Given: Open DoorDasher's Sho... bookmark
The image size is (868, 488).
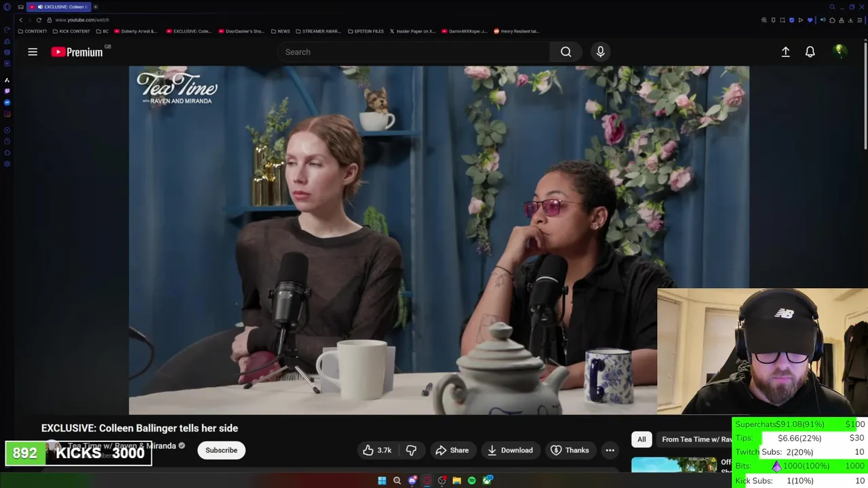Looking at the screenshot, I should [241, 31].
